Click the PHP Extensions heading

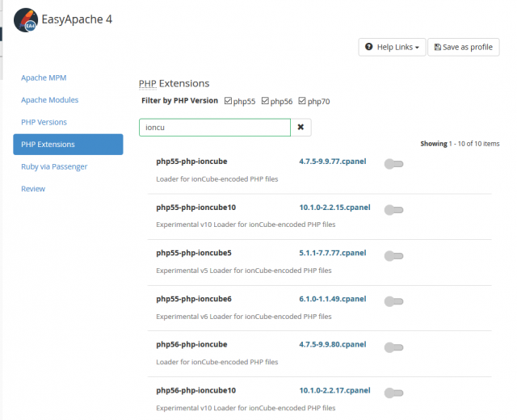[x=174, y=84]
